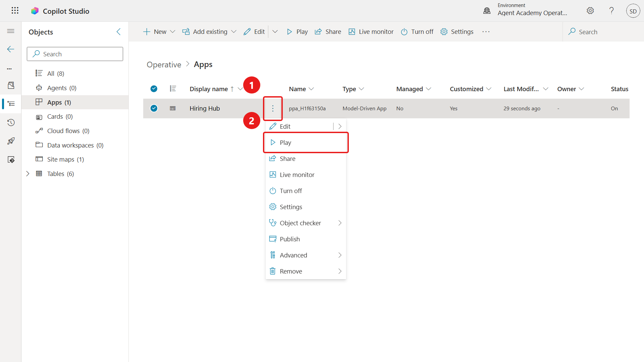
Task: Select Cards (0) in Objects tree
Action: tap(75, 116)
